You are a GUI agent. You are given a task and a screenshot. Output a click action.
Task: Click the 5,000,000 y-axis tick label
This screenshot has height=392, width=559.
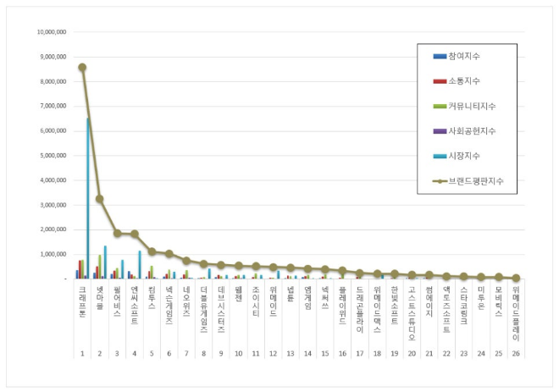tap(53, 156)
